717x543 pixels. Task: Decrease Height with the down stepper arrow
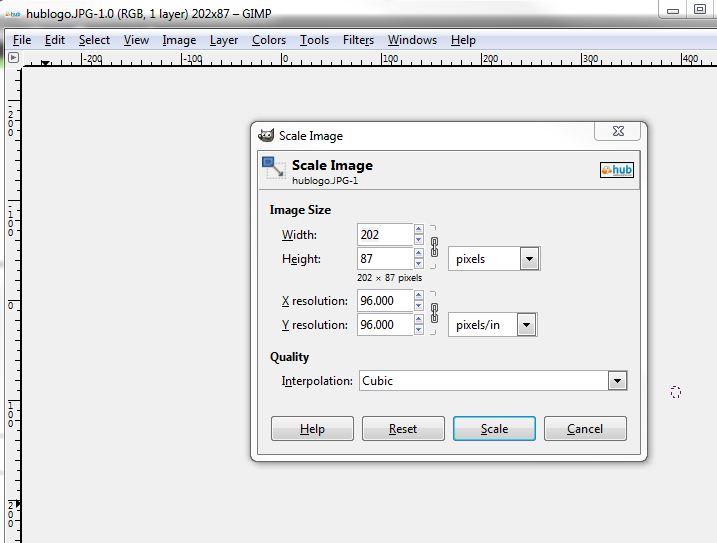pos(418,264)
